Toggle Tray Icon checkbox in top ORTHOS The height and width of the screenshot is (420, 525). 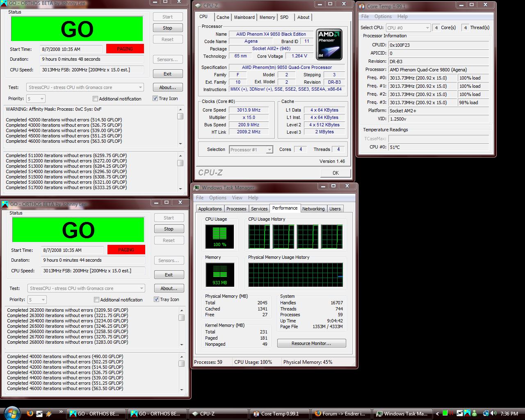pos(155,98)
